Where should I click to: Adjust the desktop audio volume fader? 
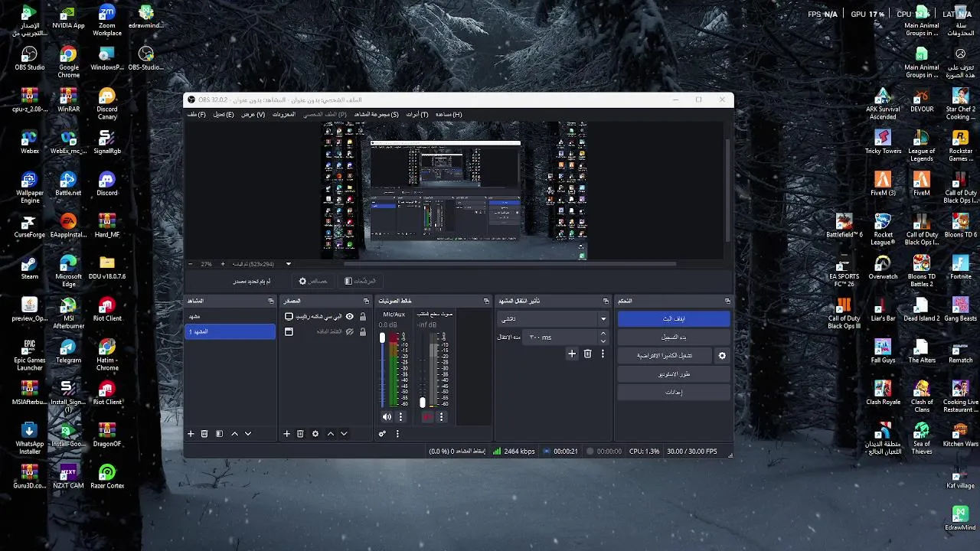(x=423, y=403)
